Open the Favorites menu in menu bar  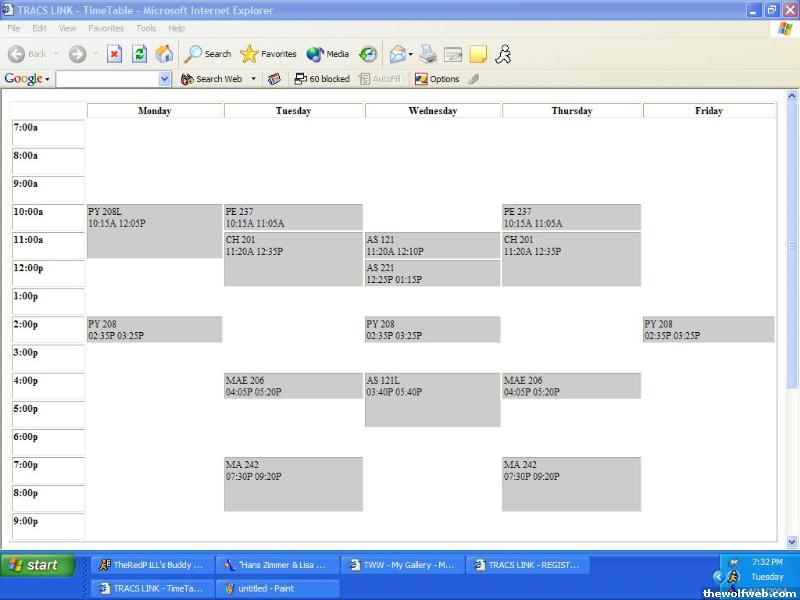106,28
